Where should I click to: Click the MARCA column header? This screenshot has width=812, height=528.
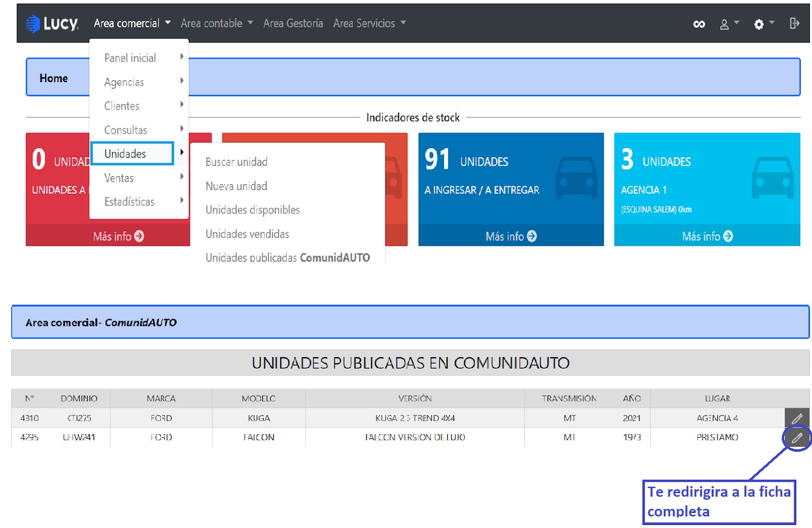click(x=161, y=399)
